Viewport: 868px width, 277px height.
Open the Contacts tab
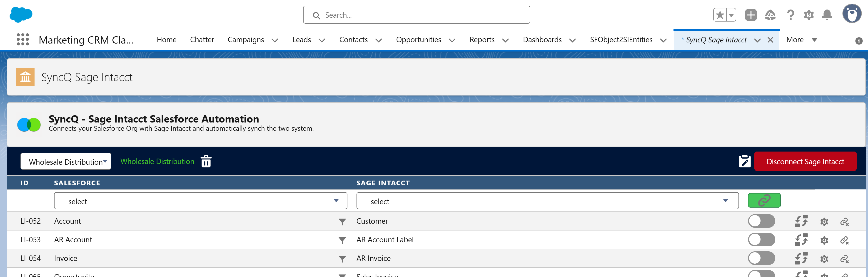354,40
